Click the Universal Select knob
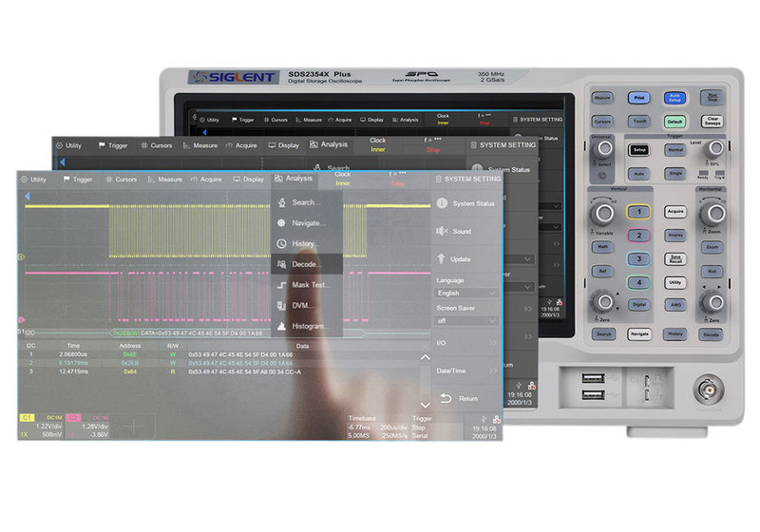The height and width of the screenshot is (532, 760). click(603, 148)
